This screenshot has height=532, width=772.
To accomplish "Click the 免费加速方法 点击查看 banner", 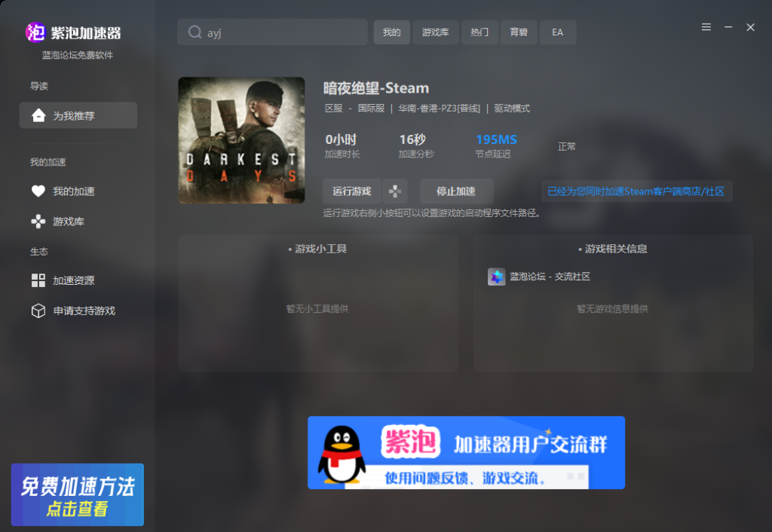I will (78, 494).
